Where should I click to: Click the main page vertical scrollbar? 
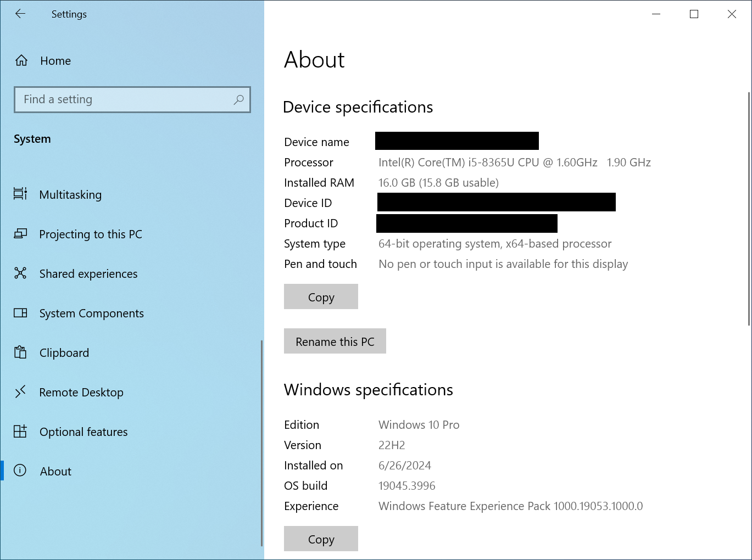(749, 209)
